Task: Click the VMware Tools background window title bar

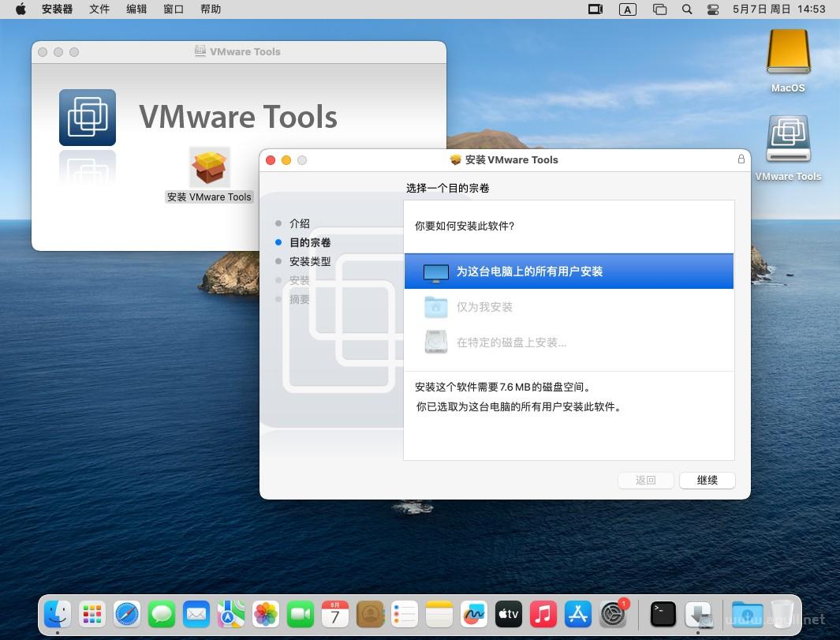Action: (239, 52)
